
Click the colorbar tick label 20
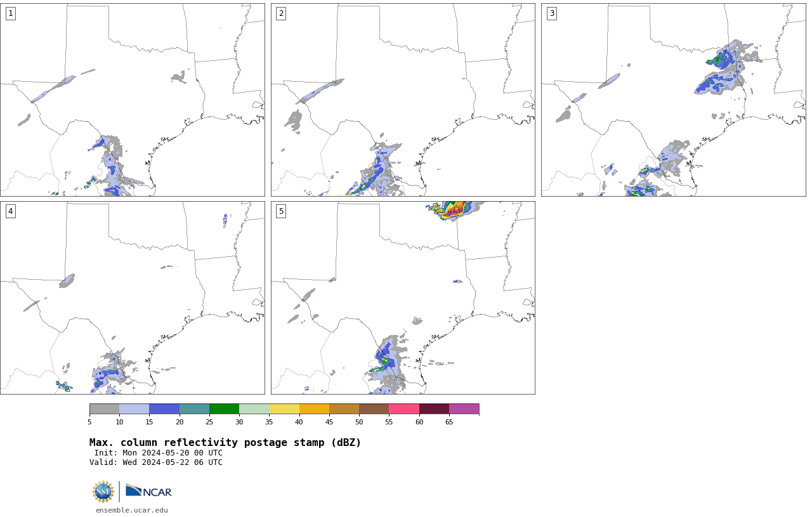point(180,422)
